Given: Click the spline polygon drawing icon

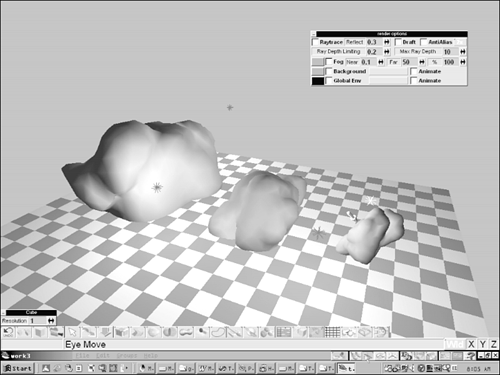Looking at the screenshot, I should click(x=218, y=332).
